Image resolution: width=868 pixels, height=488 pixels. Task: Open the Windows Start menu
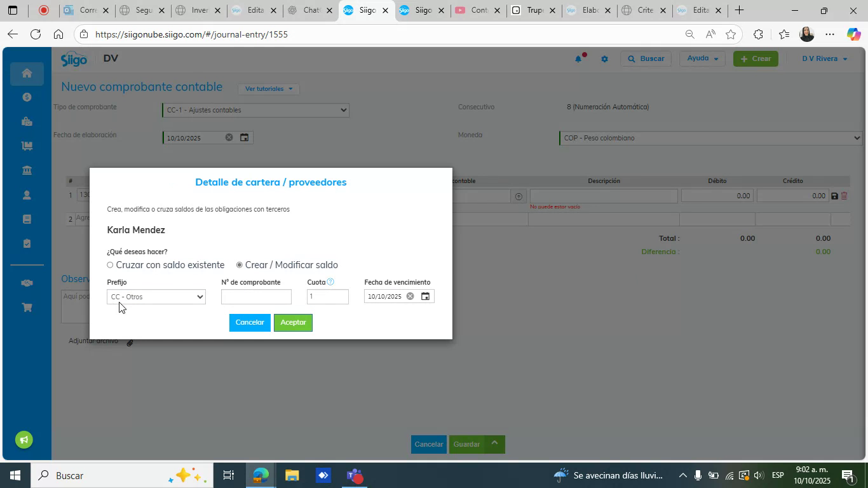[14, 475]
